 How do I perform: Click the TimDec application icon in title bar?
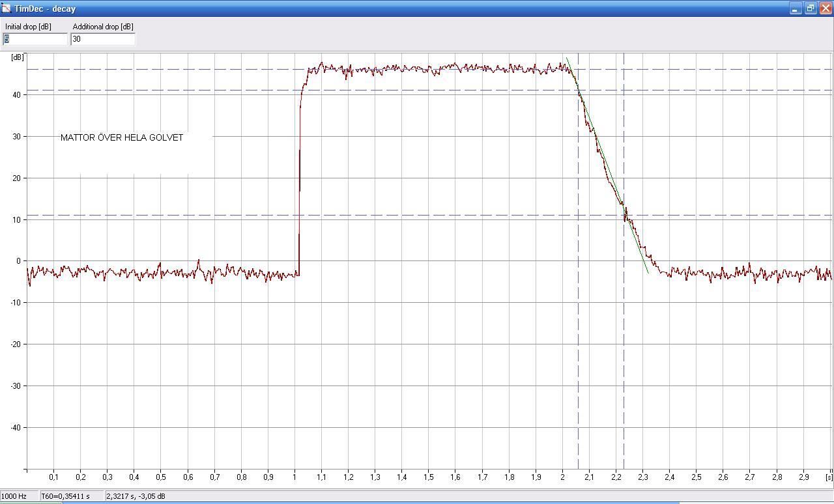[x=6, y=8]
